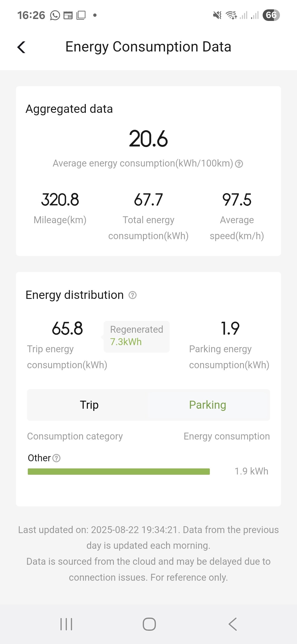The width and height of the screenshot is (297, 644).
Task: Switch to the Trip tab
Action: (89, 405)
